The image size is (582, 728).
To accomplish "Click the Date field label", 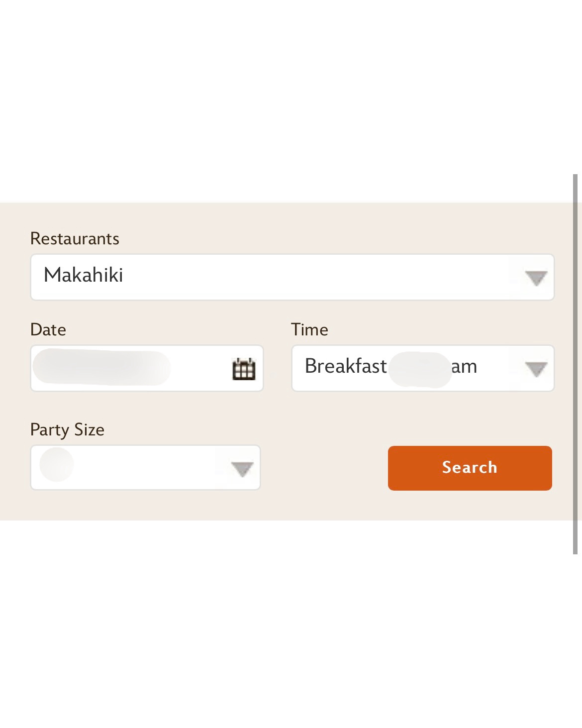I will point(48,330).
